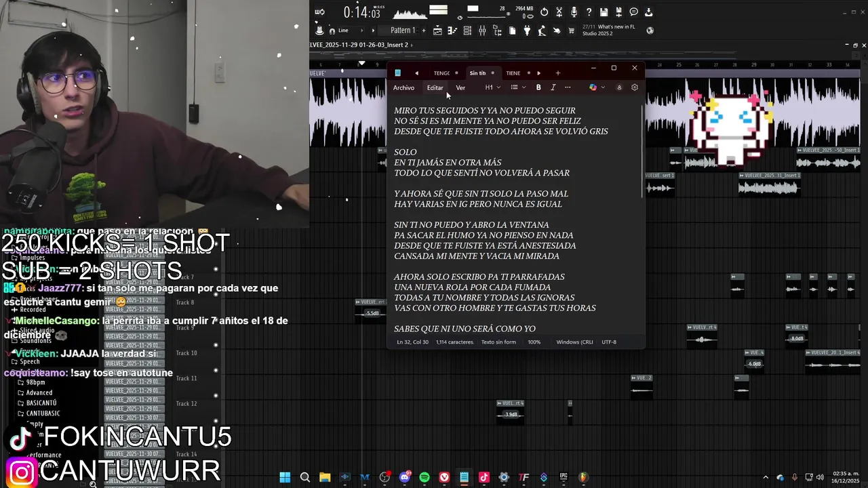Click UTF-8 encoding in Notepad status bar
Image resolution: width=868 pixels, height=488 pixels.
click(609, 342)
